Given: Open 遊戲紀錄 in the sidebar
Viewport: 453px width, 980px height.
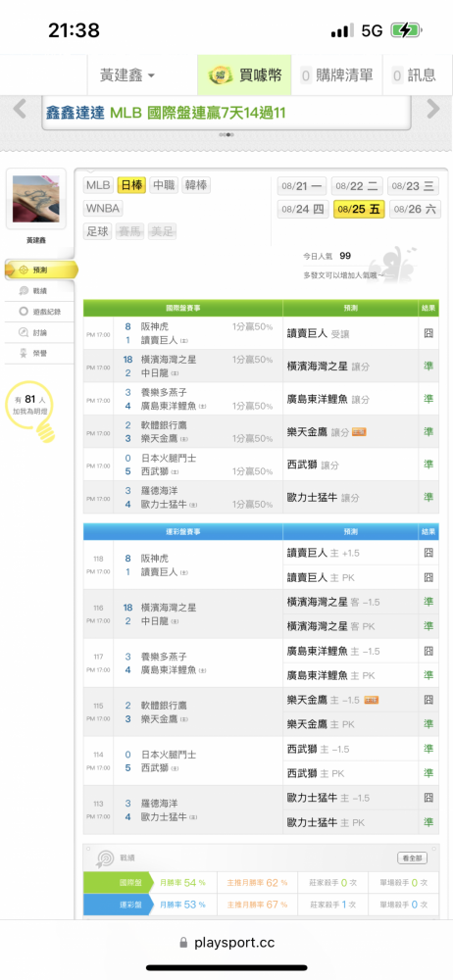Looking at the screenshot, I should (x=40, y=312).
